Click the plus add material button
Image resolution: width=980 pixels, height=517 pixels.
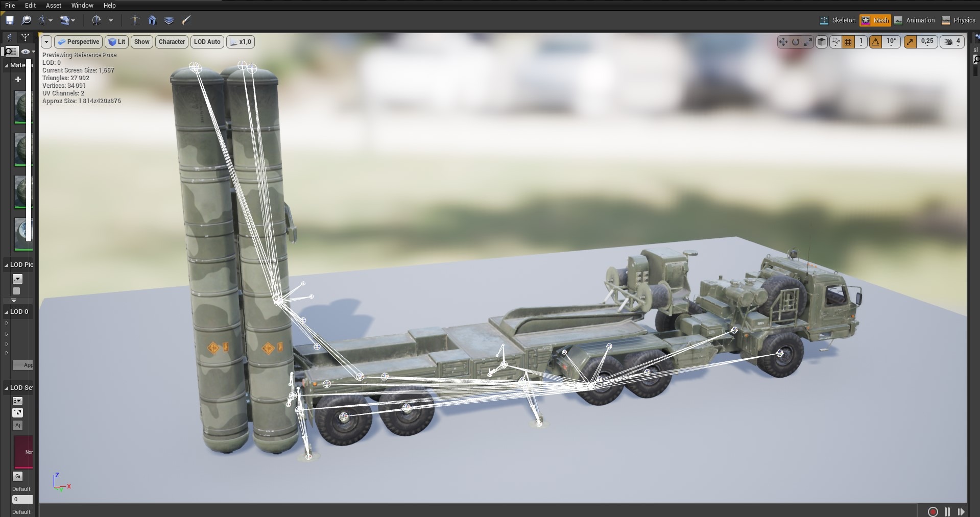[18, 79]
